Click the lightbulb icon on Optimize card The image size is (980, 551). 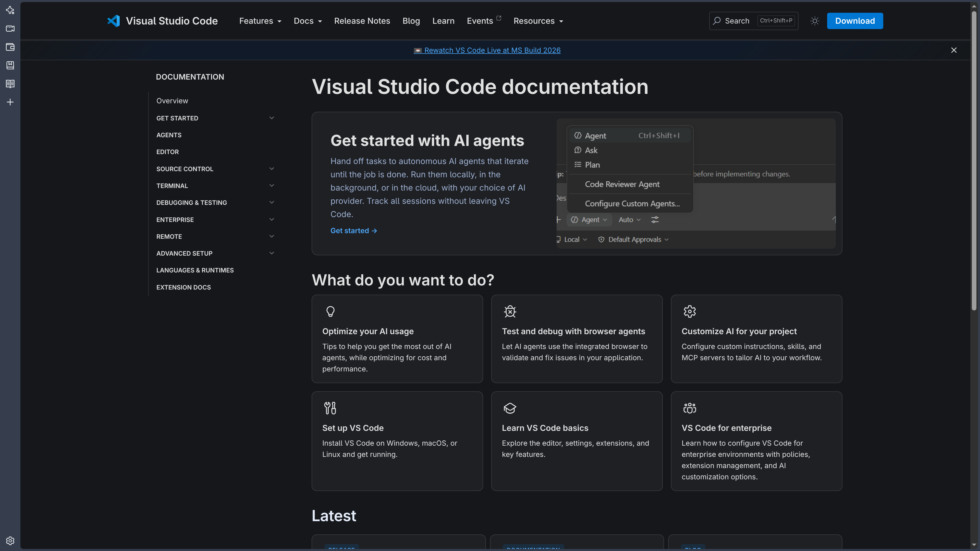pos(330,311)
